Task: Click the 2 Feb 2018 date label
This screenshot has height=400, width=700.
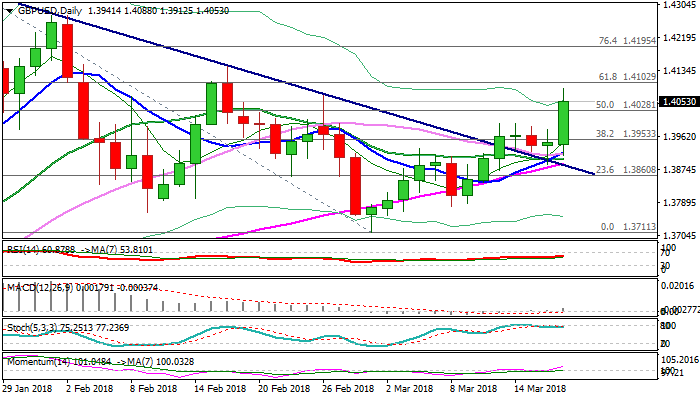Action: click(90, 389)
